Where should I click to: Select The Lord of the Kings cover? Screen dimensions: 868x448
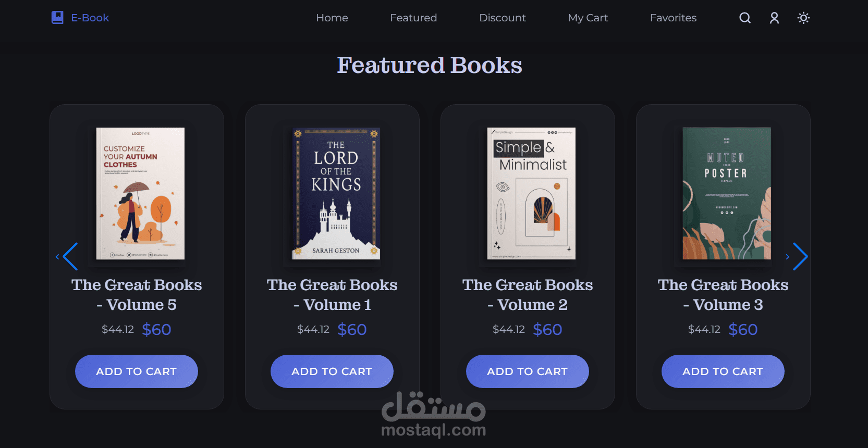(336, 193)
